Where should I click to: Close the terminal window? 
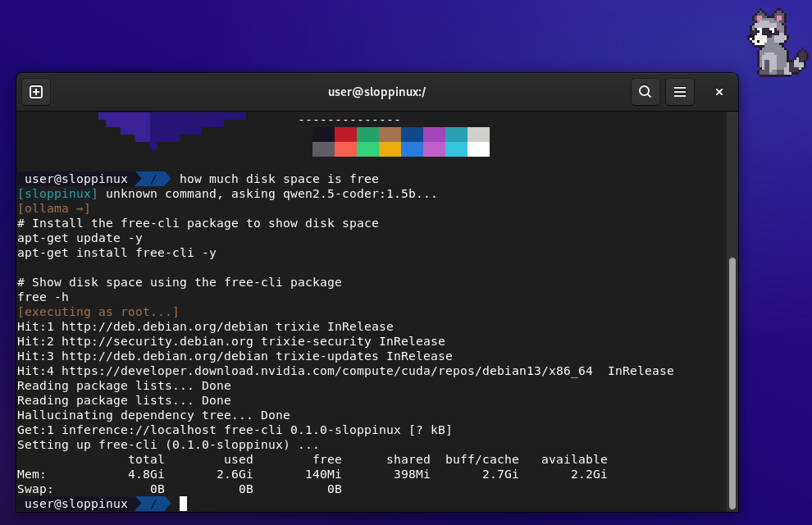point(718,92)
